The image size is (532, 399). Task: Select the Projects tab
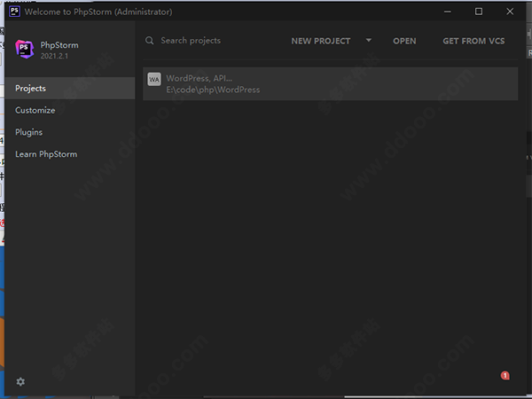tap(70, 88)
